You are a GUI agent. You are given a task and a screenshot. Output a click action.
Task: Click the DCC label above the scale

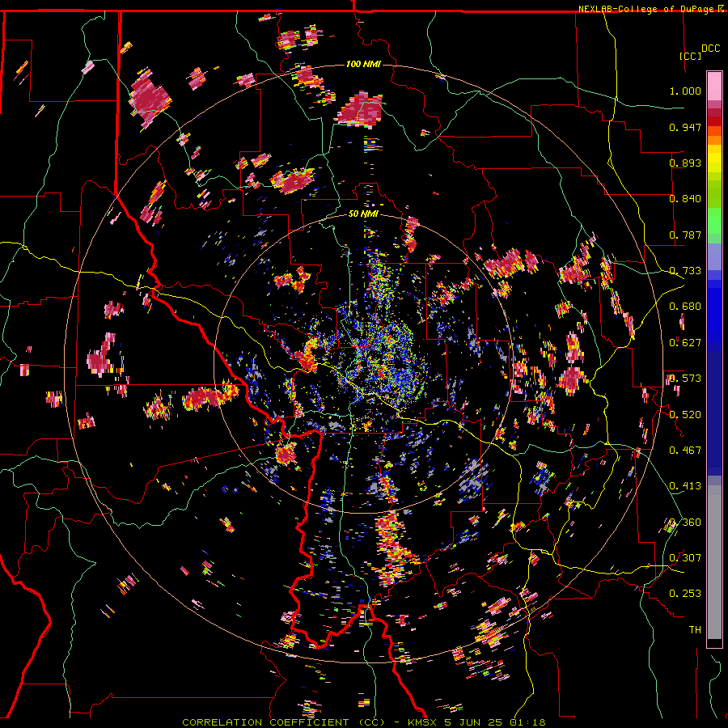pos(710,49)
